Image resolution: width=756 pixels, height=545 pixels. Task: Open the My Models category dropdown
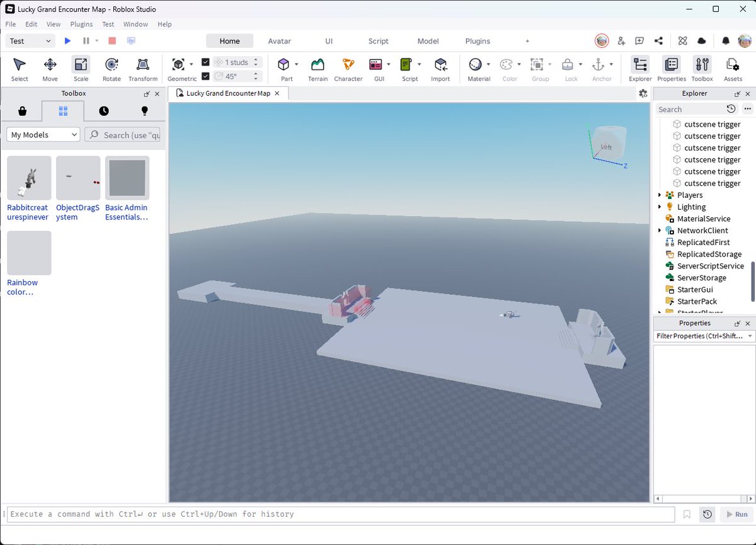click(43, 135)
